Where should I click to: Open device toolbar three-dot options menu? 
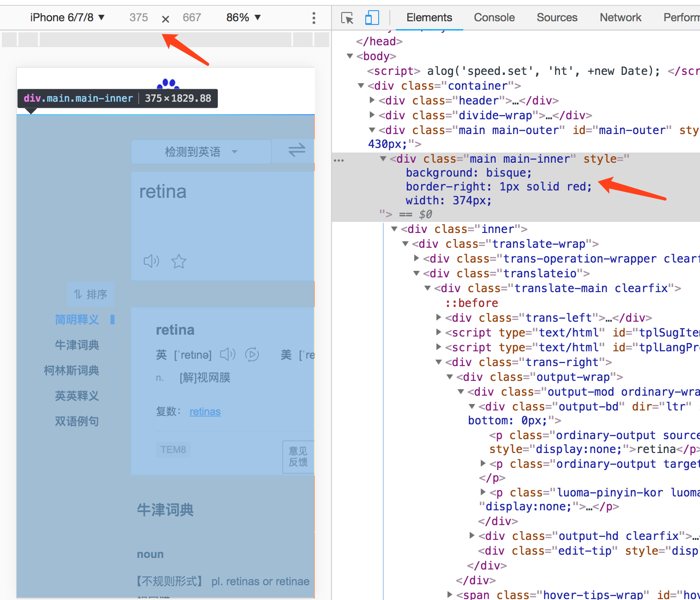click(314, 18)
